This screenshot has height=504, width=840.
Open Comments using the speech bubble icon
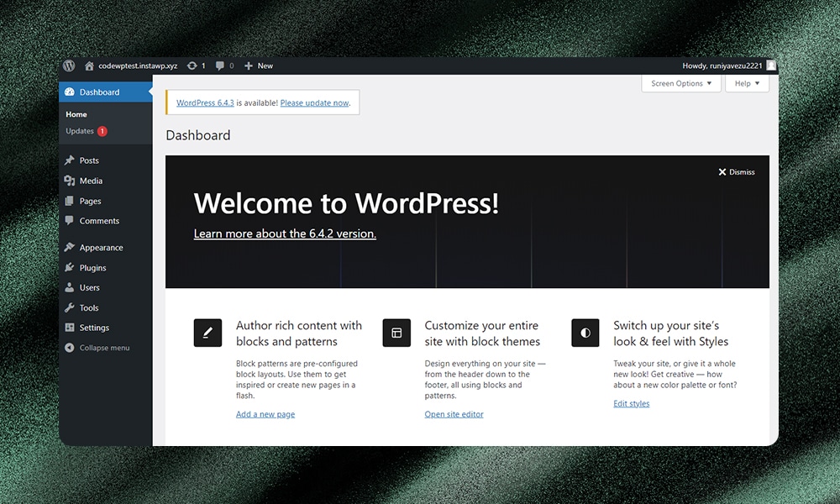pyautogui.click(x=70, y=221)
